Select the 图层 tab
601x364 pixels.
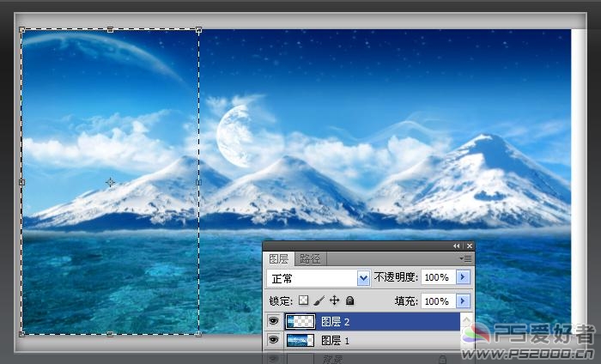[x=279, y=258]
